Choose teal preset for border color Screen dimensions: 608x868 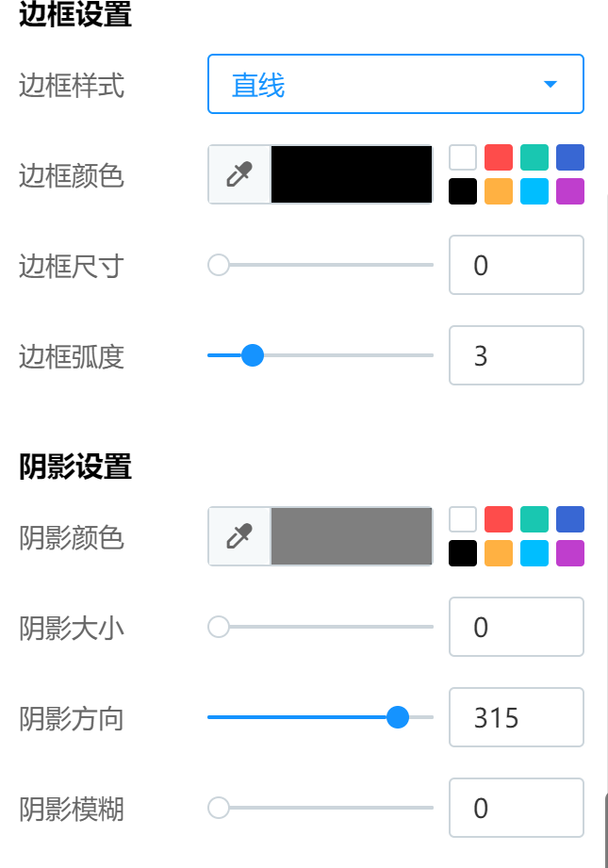534,156
